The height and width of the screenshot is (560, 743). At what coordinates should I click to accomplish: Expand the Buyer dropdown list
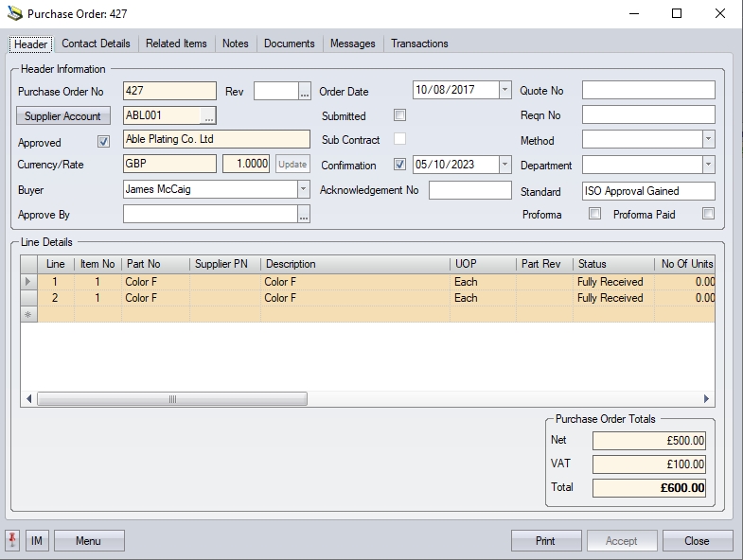(304, 189)
